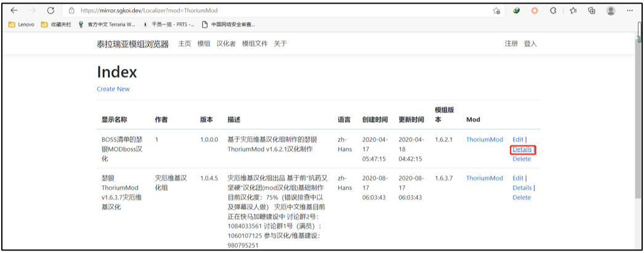Click the version cell 1.0.0.0
The width and height of the screenshot is (644, 253).
coord(209,140)
